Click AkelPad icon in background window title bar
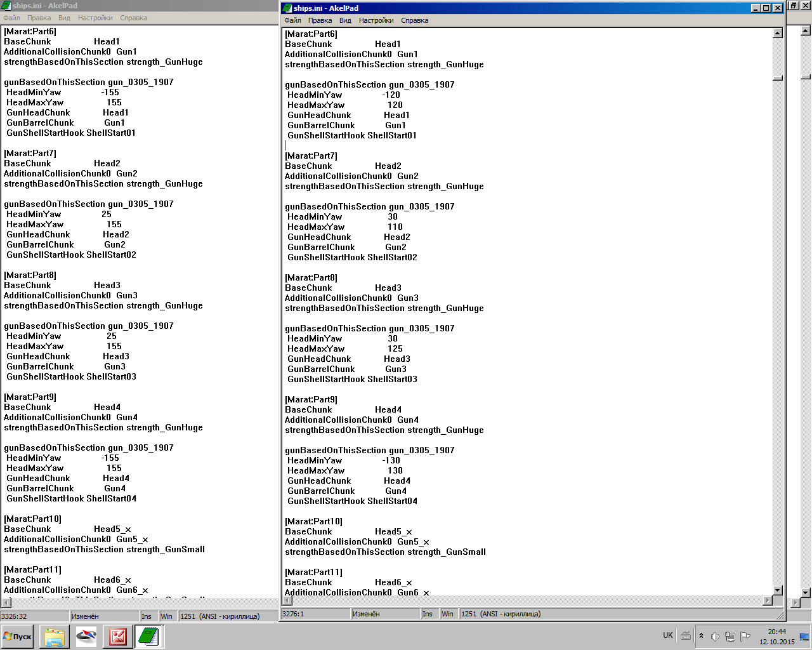Viewport: 812px width, 650px height. pyautogui.click(x=6, y=6)
